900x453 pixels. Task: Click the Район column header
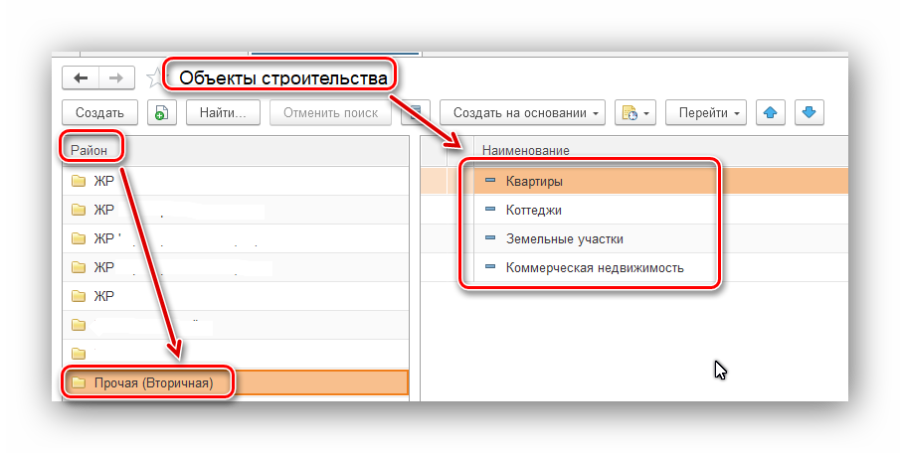(89, 149)
